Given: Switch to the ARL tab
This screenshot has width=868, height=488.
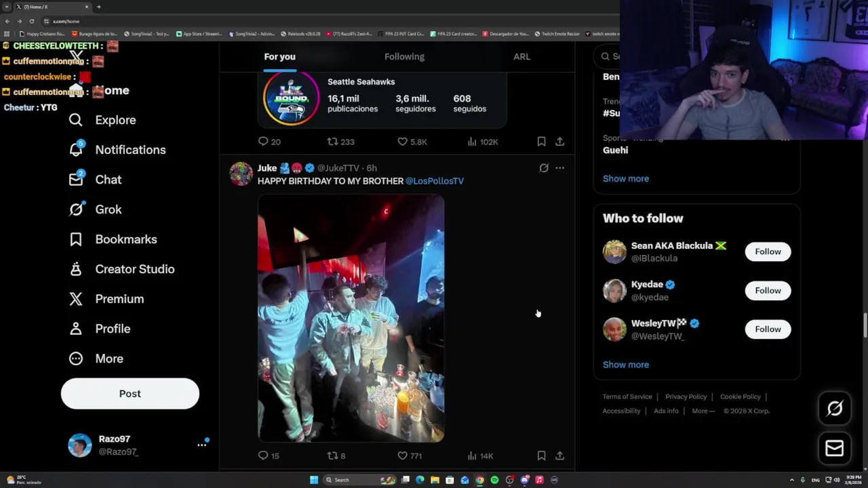Looking at the screenshot, I should (x=521, y=57).
